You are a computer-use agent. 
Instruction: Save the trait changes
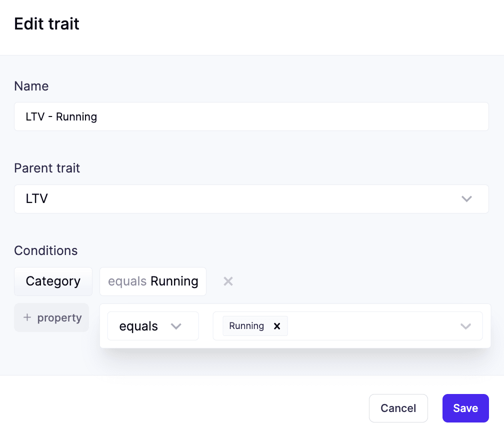pos(465,408)
